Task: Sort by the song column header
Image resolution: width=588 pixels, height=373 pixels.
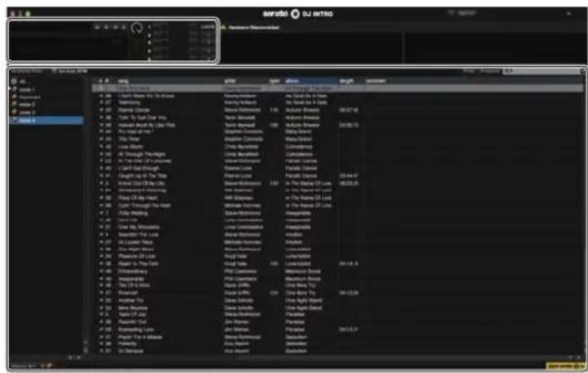Action: [123, 81]
